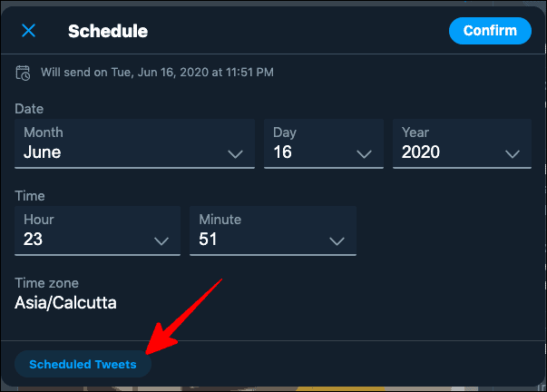Screen dimensions: 547x392
Task: Close the Schedule dialog with the X icon
Action: 29,31
